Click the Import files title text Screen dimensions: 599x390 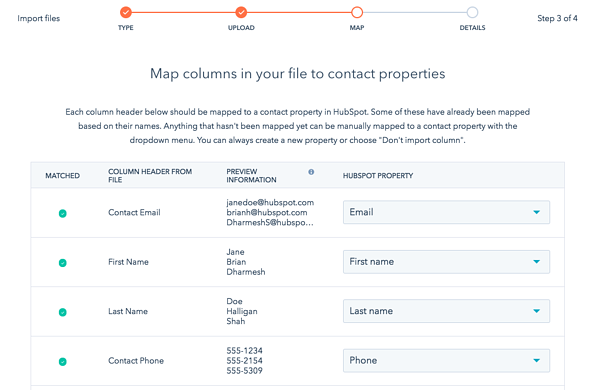[39, 18]
